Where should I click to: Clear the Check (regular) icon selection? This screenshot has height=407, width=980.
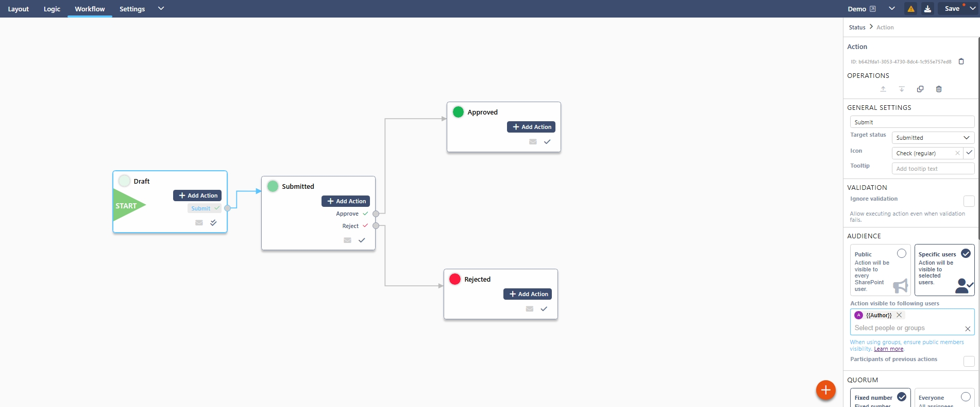point(957,153)
